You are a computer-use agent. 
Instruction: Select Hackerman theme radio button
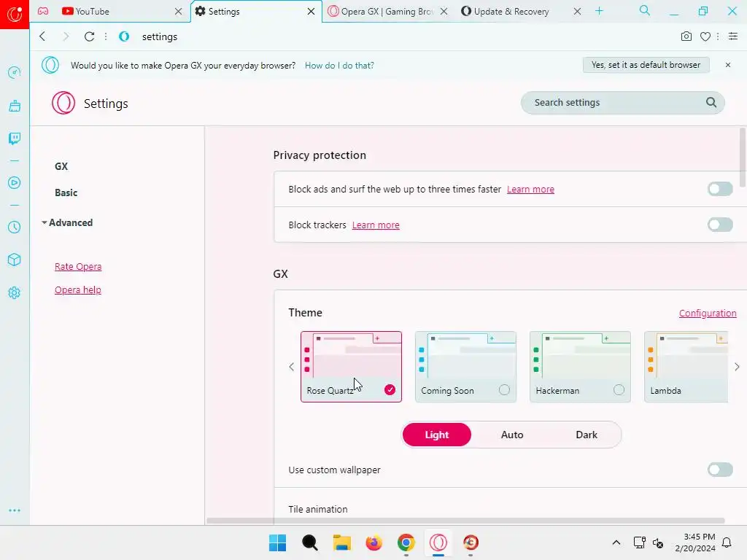coord(619,390)
